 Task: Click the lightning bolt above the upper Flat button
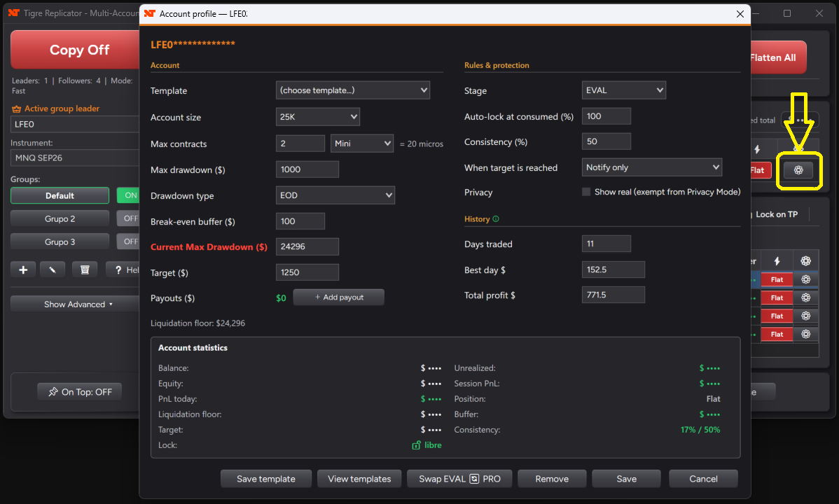pyautogui.click(x=757, y=149)
